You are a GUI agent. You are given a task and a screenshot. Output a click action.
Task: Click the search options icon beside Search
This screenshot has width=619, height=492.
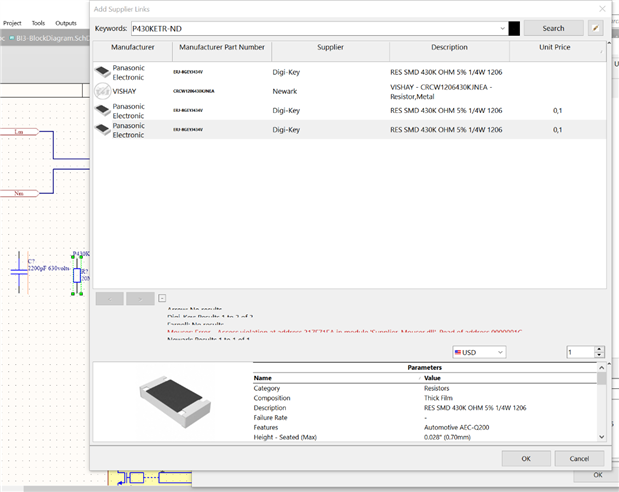[596, 29]
